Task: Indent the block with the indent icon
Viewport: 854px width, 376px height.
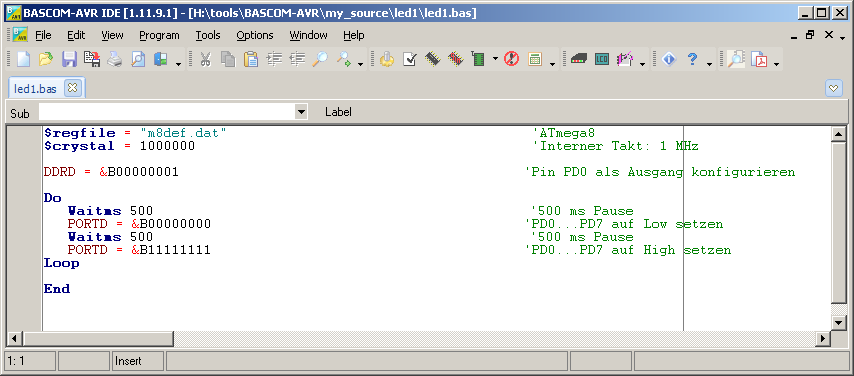Action: [x=274, y=59]
